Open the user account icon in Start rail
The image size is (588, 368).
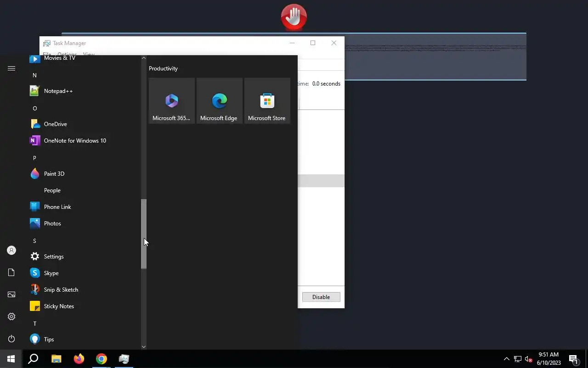point(11,250)
